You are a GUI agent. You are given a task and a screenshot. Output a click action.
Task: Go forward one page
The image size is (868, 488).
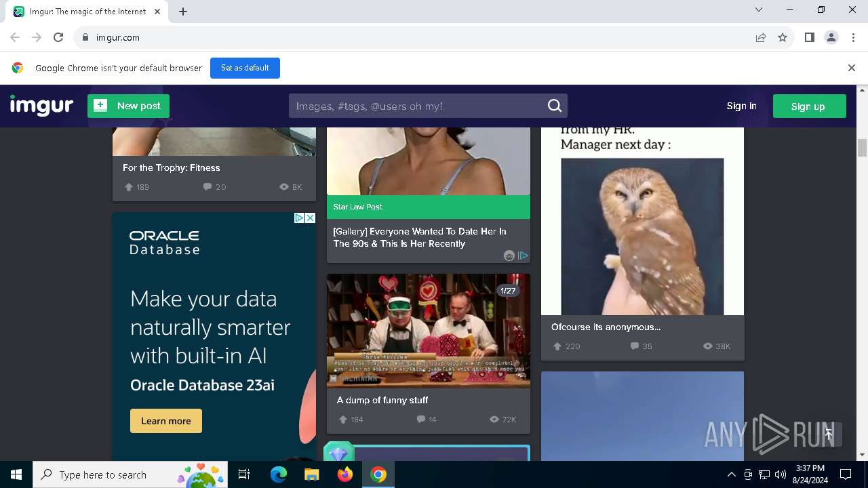(37, 37)
